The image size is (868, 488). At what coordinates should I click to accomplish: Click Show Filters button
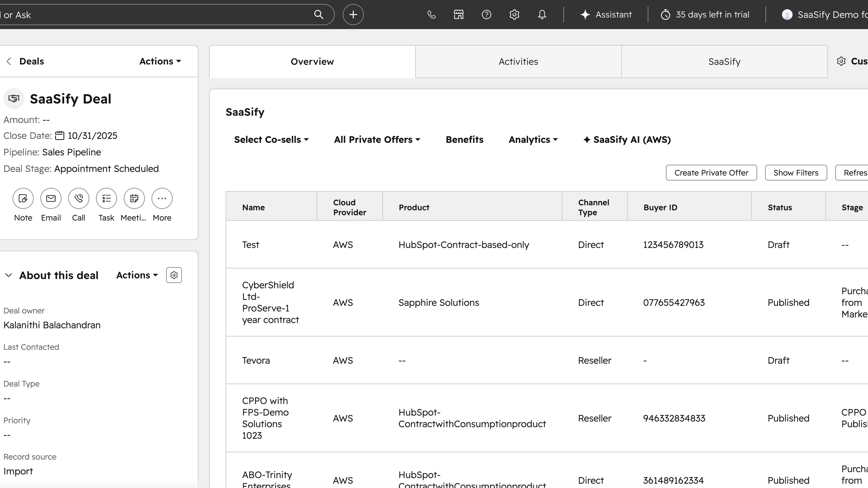796,173
